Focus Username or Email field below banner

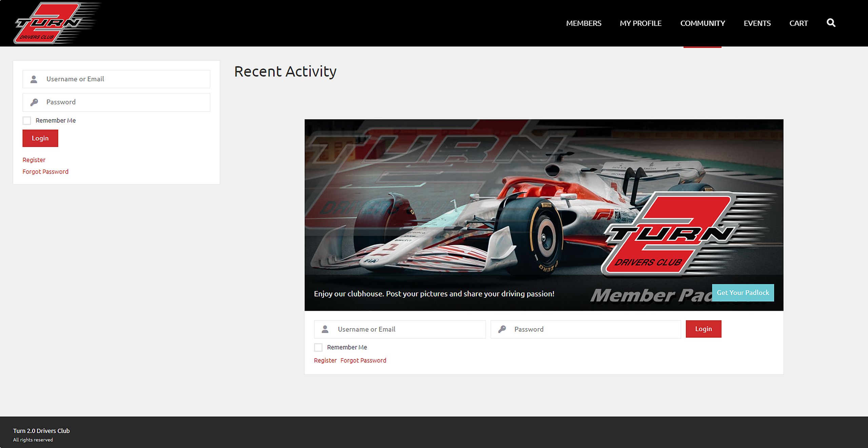(x=400, y=329)
